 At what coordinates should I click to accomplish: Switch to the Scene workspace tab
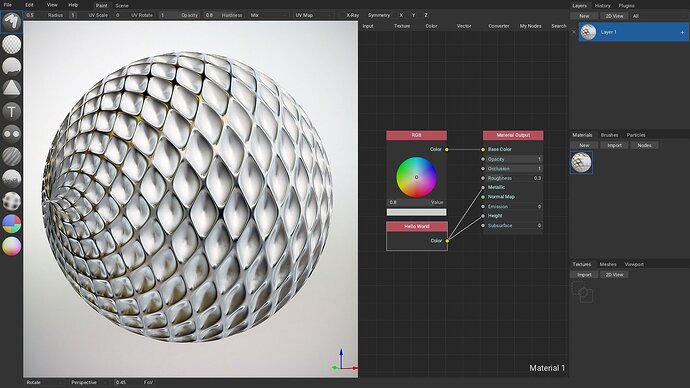(122, 6)
